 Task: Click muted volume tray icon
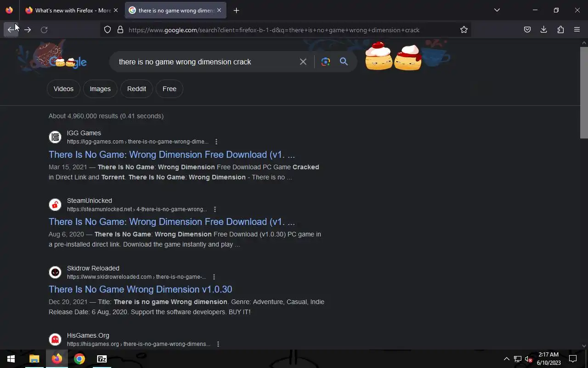point(528,359)
